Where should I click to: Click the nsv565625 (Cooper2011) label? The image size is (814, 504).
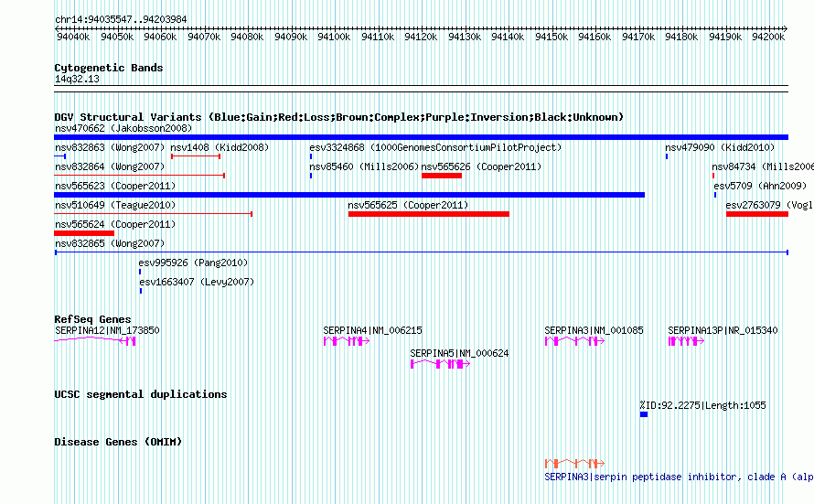point(408,205)
